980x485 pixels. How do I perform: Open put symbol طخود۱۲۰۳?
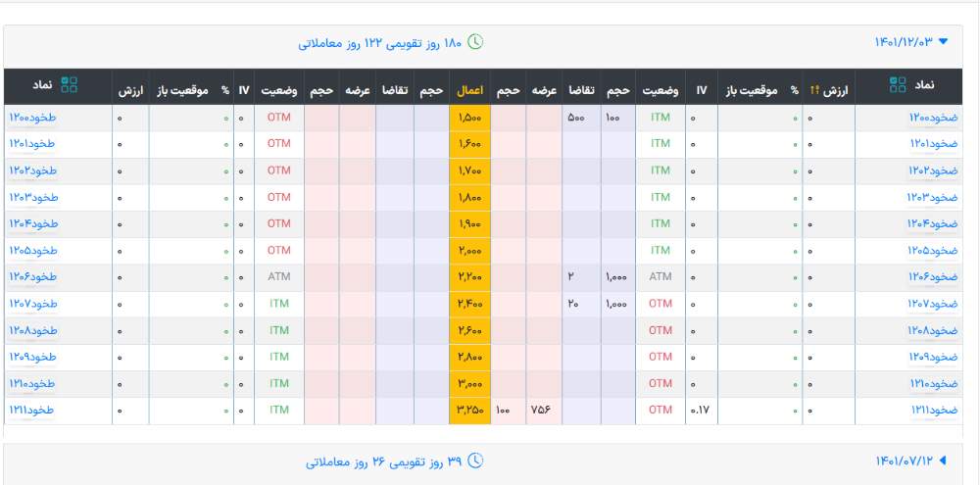32,198
